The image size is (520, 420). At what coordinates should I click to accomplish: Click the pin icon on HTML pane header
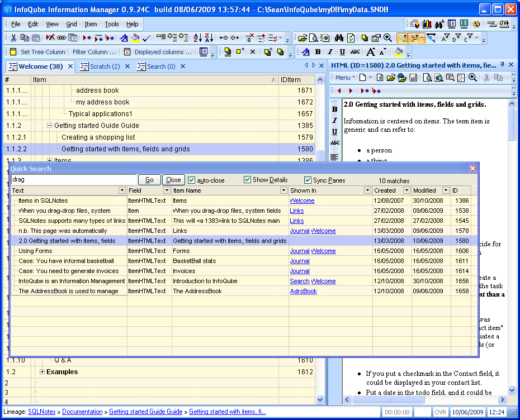coord(503,65)
